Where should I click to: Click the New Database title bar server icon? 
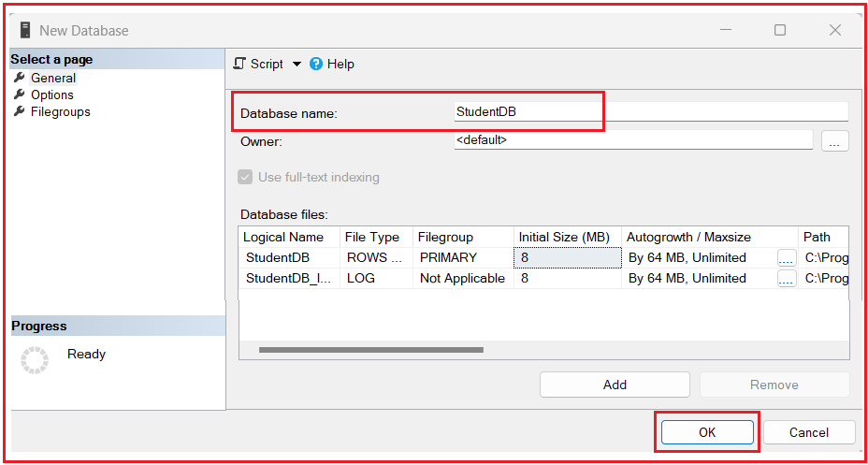click(25, 31)
